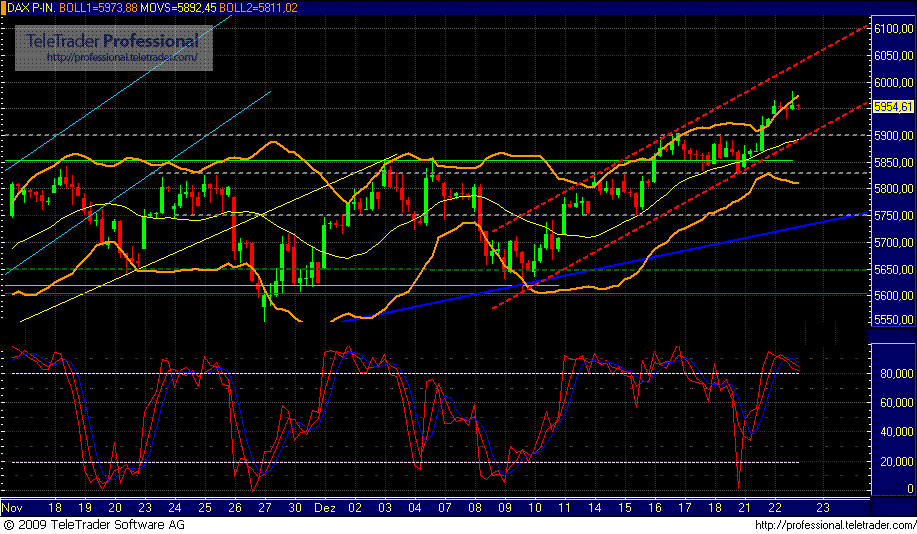Click the 20,000 oscillator axis label
The height and width of the screenshot is (534, 917).
(897, 462)
